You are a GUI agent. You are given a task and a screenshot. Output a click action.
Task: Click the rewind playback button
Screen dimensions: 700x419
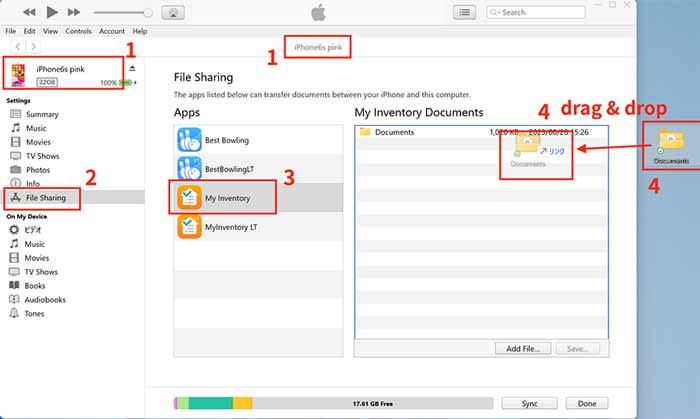coord(29,12)
